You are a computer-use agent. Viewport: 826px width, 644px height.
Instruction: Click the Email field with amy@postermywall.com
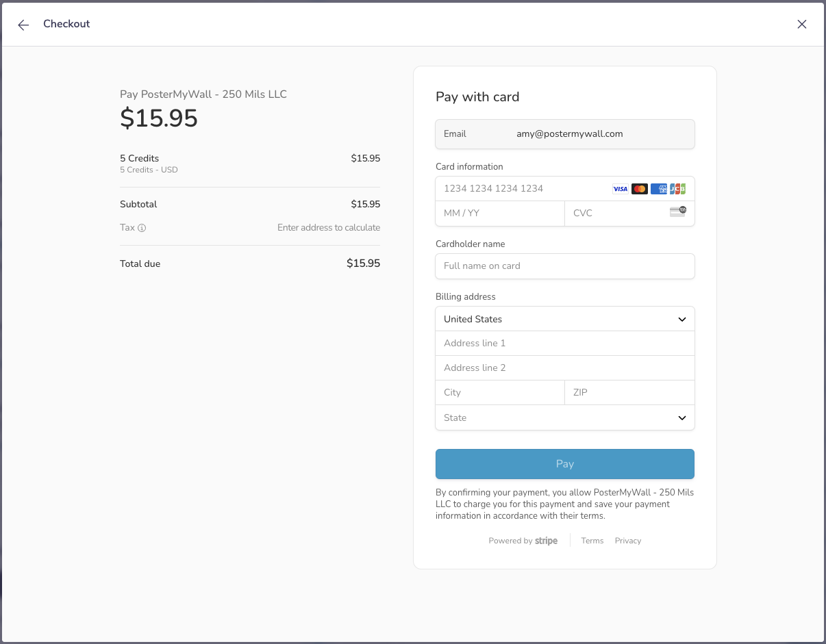565,134
